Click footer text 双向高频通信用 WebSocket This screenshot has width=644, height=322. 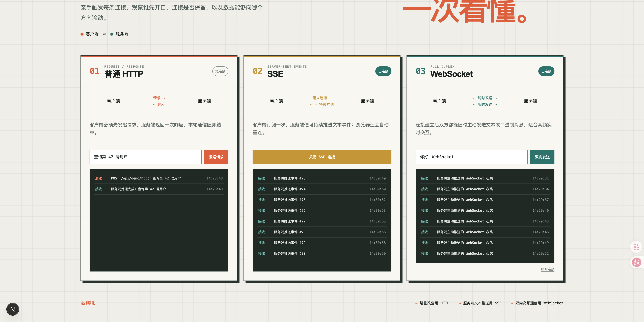(x=539, y=303)
